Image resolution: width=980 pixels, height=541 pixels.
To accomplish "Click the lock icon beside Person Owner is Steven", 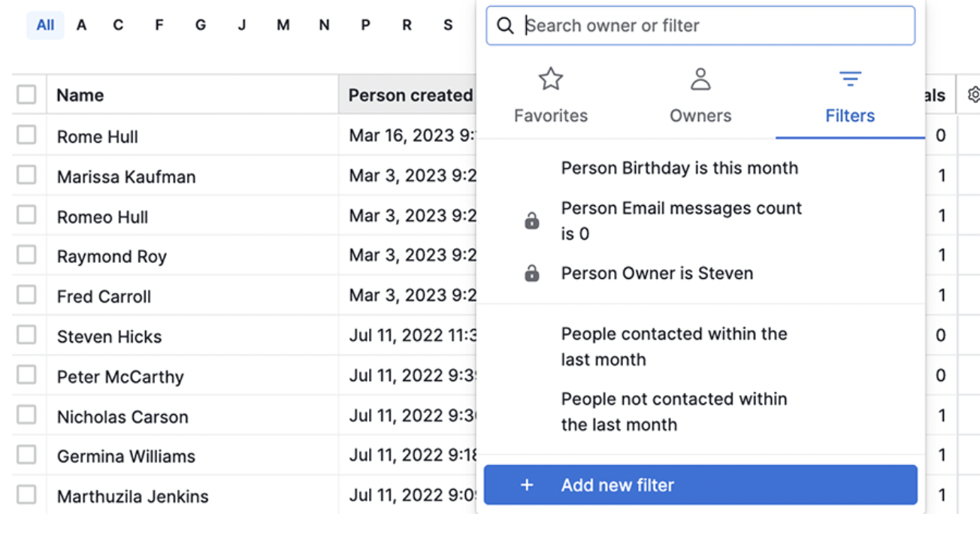I will click(532, 274).
